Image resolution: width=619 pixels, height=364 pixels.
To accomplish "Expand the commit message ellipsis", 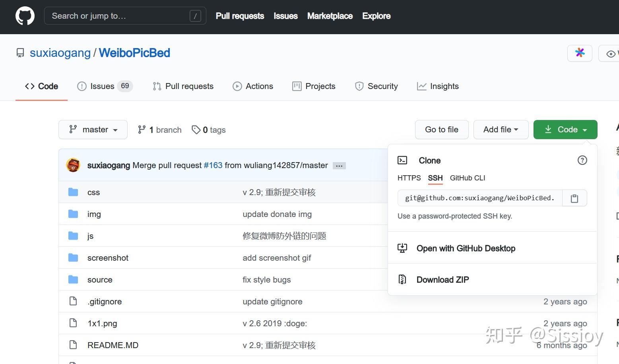I will tap(339, 166).
